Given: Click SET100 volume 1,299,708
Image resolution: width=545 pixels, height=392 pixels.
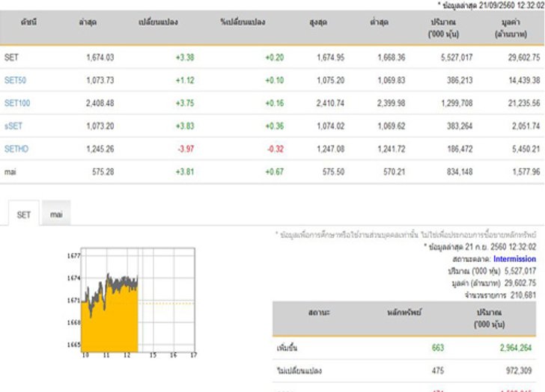Looking at the screenshot, I should pyautogui.click(x=457, y=103).
